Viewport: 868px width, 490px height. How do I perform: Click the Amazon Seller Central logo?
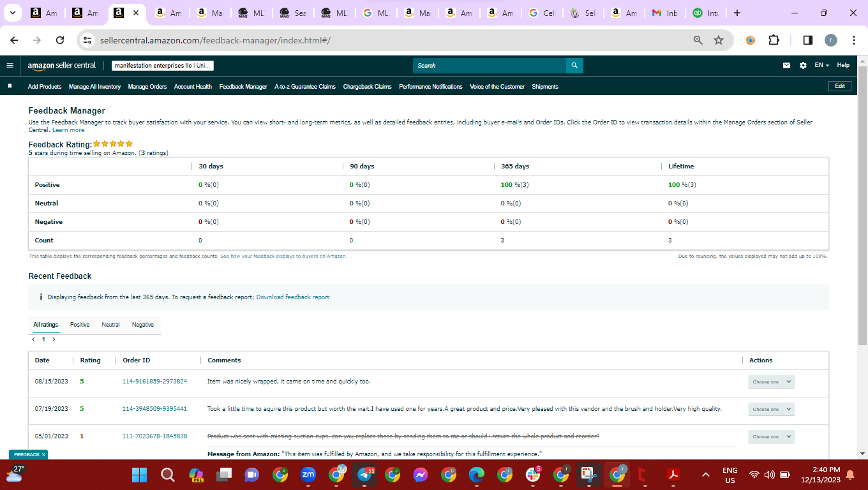click(62, 65)
